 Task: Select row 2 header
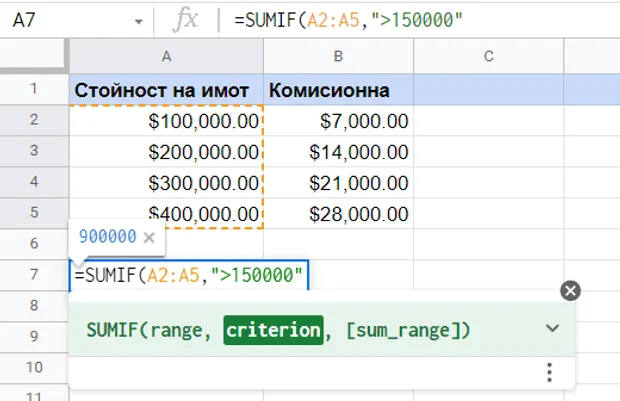(34, 120)
